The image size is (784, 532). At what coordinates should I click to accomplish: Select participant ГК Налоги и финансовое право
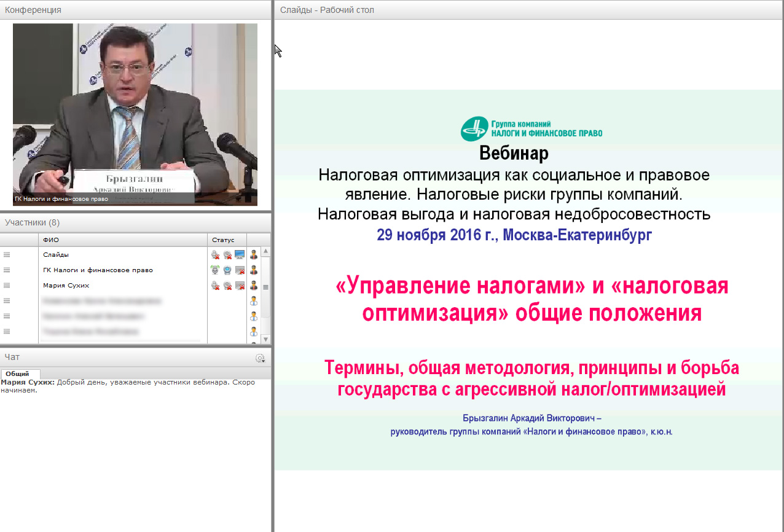[98, 270]
